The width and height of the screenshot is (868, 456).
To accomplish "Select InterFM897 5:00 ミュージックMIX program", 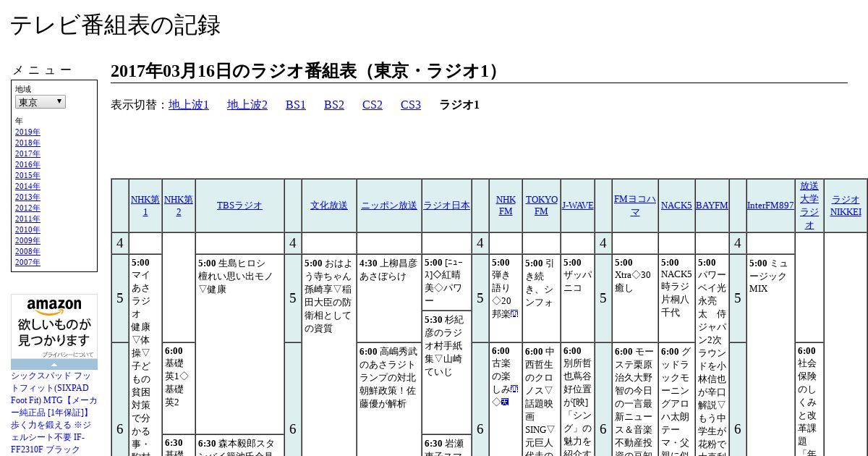I will [770, 355].
